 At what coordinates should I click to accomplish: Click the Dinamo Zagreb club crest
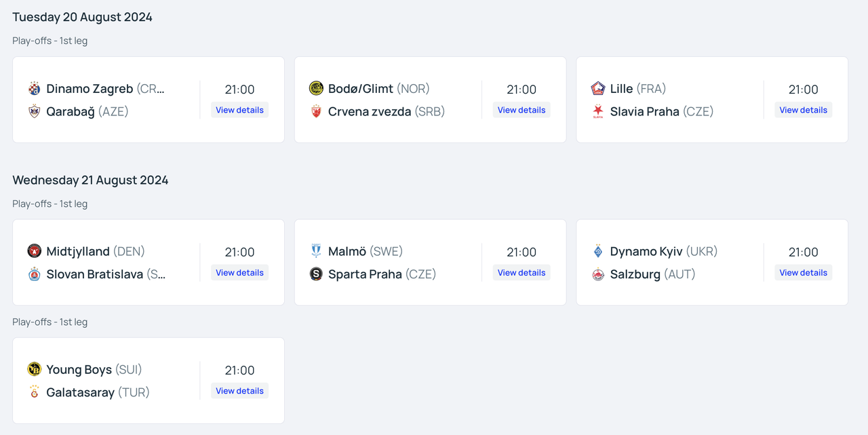coord(35,88)
